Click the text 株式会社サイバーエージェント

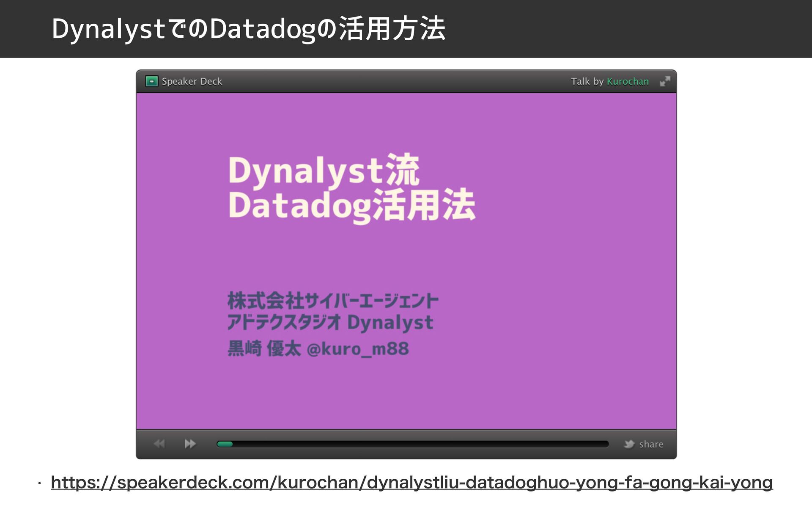click(x=333, y=301)
